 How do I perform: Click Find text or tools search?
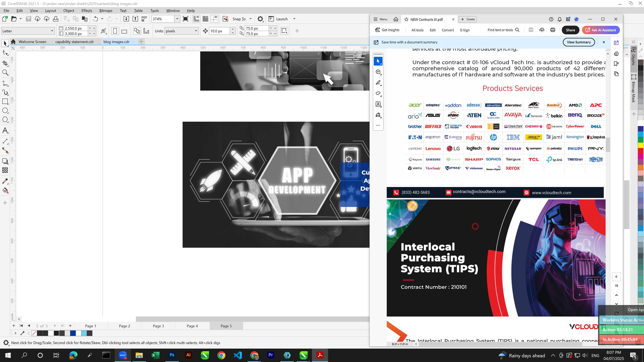click(x=503, y=30)
